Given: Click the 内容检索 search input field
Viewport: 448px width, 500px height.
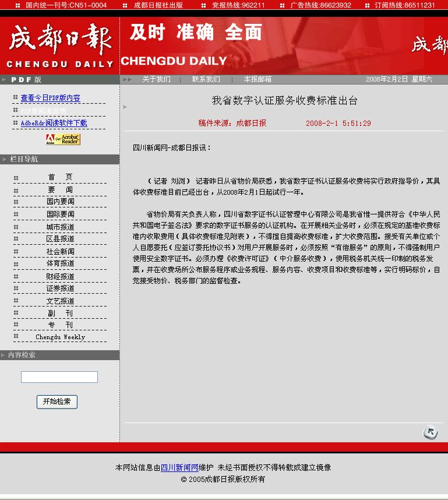Looking at the screenshot, I should coord(59,377).
